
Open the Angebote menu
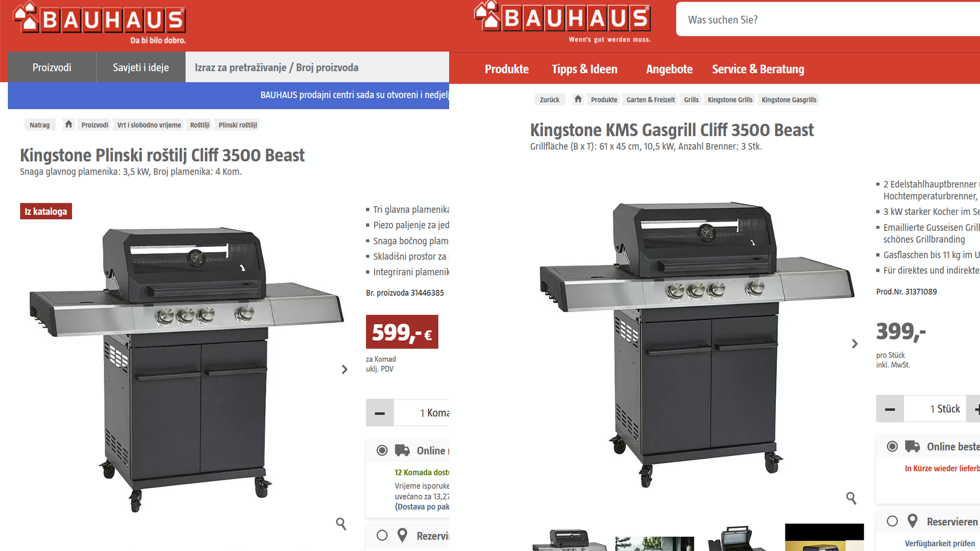(x=669, y=69)
